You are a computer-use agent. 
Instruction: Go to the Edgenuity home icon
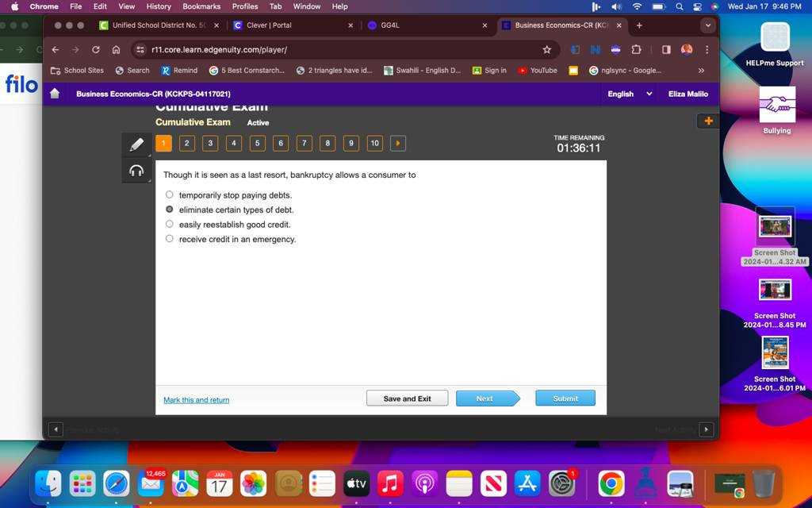pyautogui.click(x=55, y=94)
